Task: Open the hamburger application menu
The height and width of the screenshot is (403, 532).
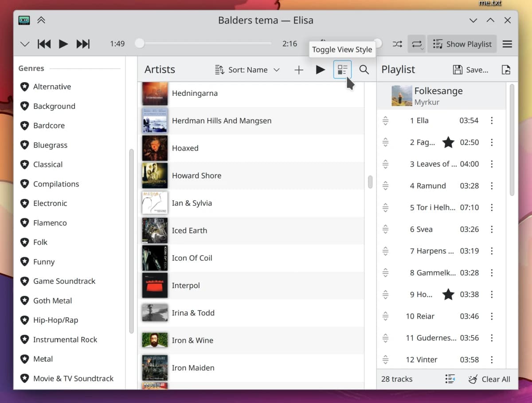Action: pos(507,44)
